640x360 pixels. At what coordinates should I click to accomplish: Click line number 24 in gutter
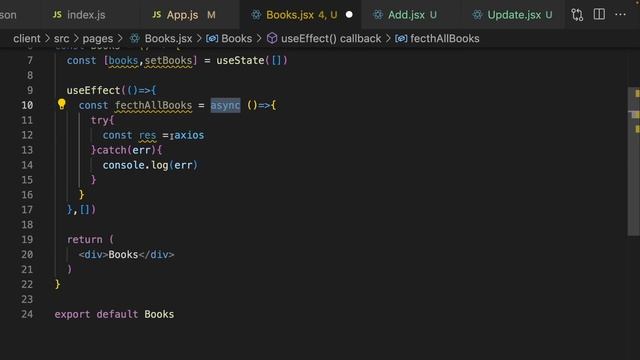point(27,314)
